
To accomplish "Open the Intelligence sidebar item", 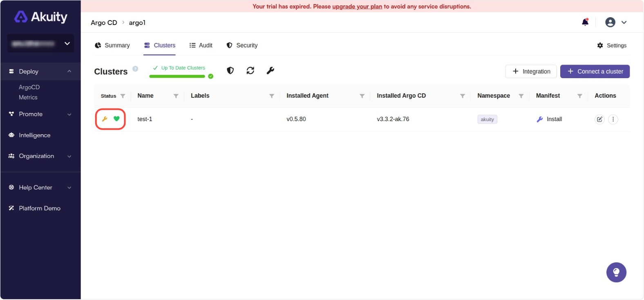I will coord(34,135).
